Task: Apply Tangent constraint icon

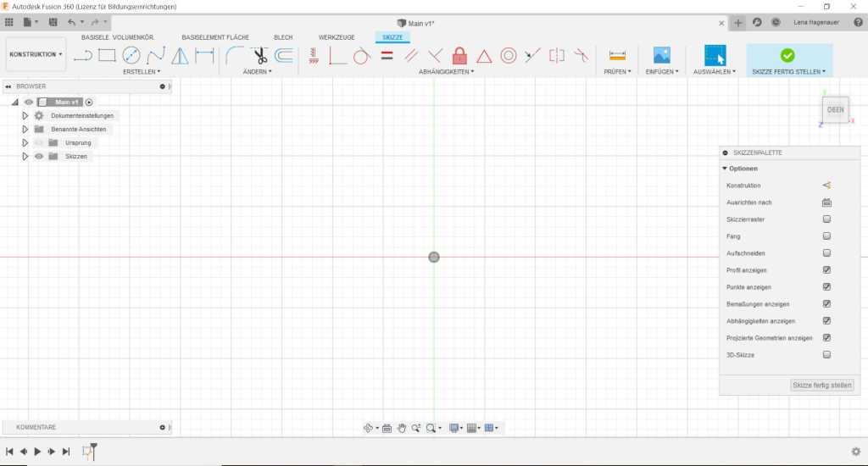Action: pos(361,55)
